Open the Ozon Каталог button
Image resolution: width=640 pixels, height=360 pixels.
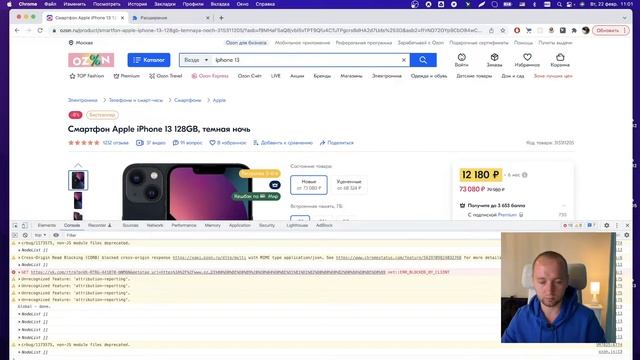pyautogui.click(x=149, y=60)
